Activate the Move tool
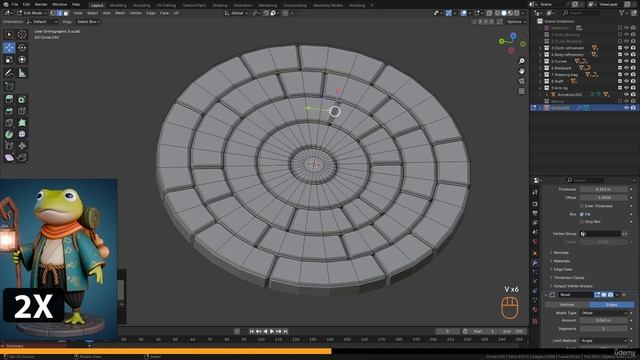Viewport: 640px width, 360px height. 9,47
